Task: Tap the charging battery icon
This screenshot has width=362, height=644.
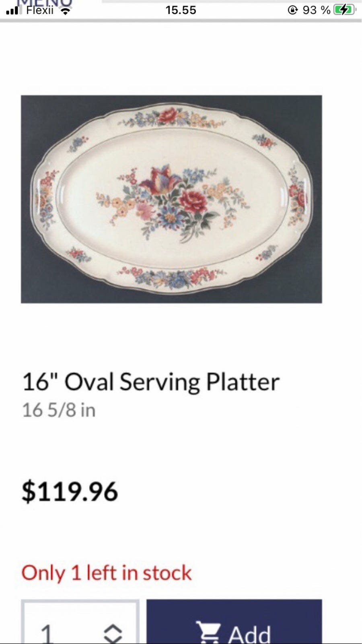Action: pyautogui.click(x=345, y=10)
